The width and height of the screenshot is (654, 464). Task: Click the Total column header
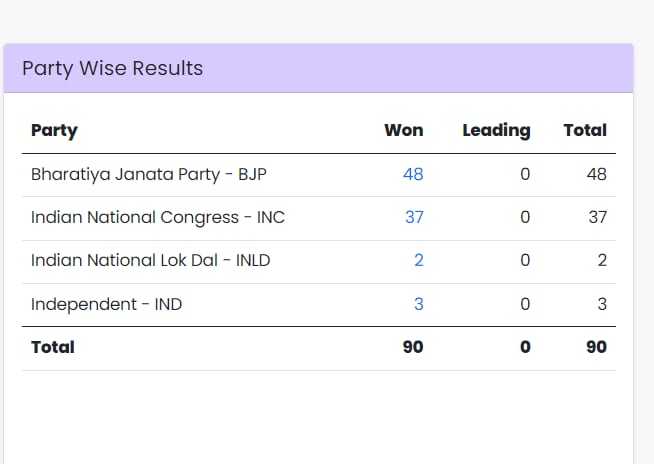click(x=585, y=130)
